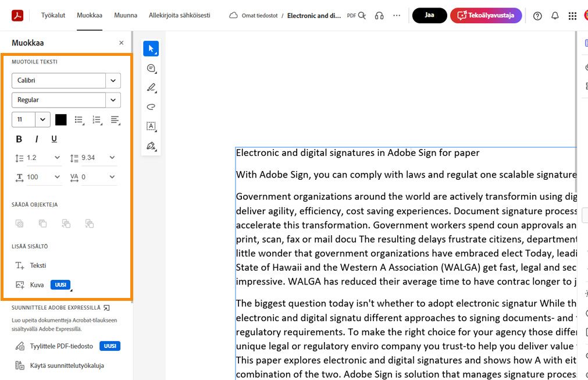
Task: Click the paragraph spacing icon
Action: (74, 158)
